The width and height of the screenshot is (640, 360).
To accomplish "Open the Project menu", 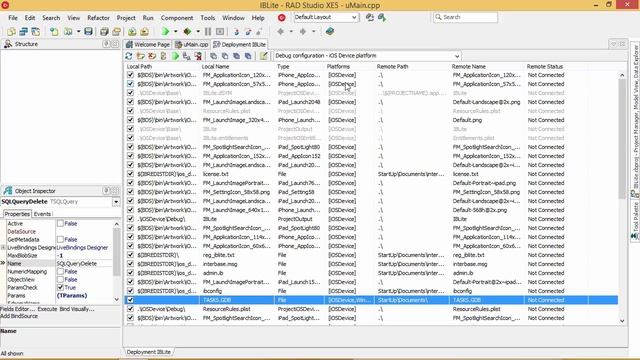I will 126,18.
